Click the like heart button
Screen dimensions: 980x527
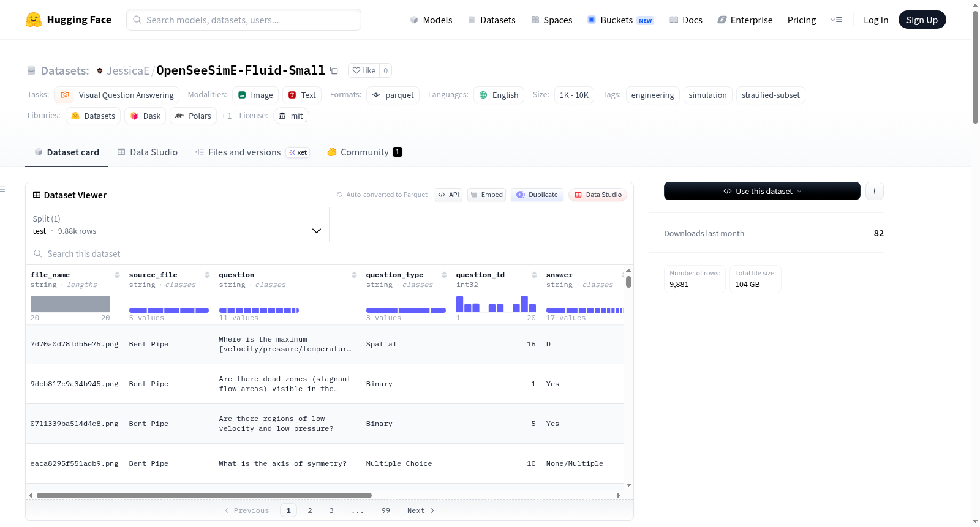[x=364, y=70]
